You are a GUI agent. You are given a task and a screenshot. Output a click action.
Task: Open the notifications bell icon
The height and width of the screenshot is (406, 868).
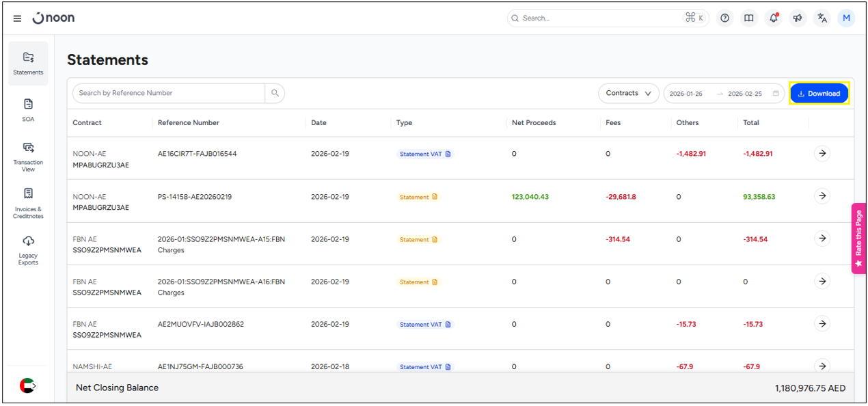click(x=774, y=18)
